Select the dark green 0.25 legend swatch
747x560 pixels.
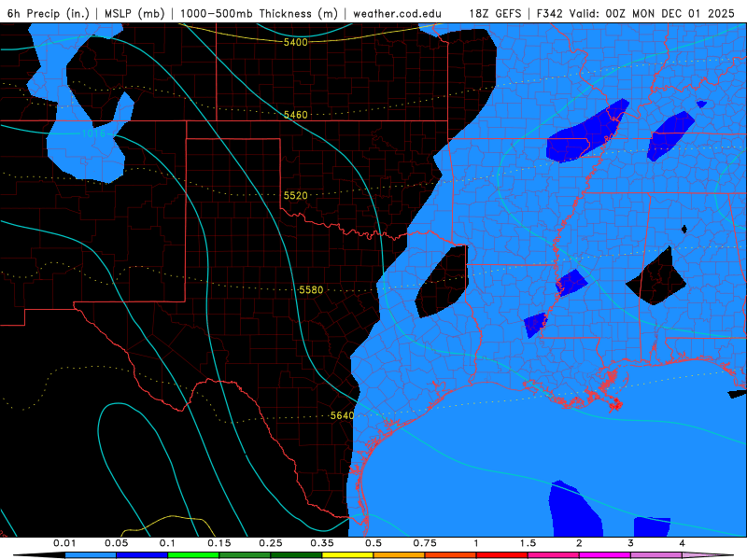pos(296,555)
